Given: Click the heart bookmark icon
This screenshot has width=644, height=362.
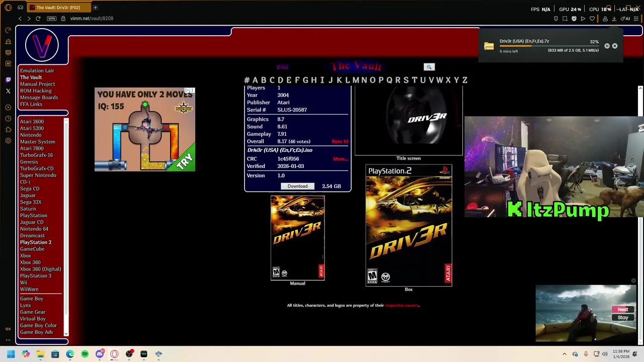Looking at the screenshot, I should coord(592,19).
